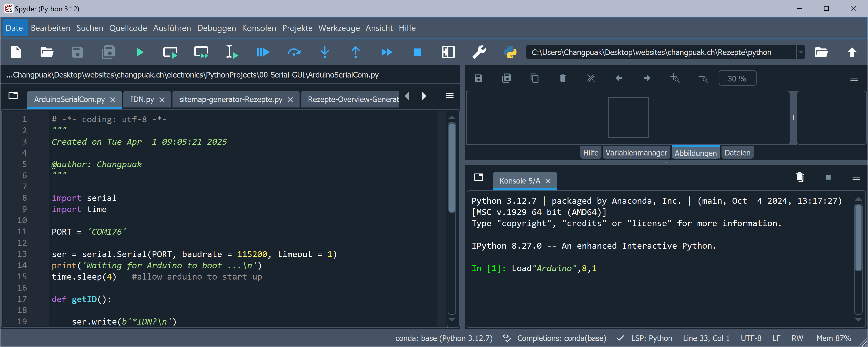
Task: Save the current file with the toolbar disk icon
Action: click(77, 52)
